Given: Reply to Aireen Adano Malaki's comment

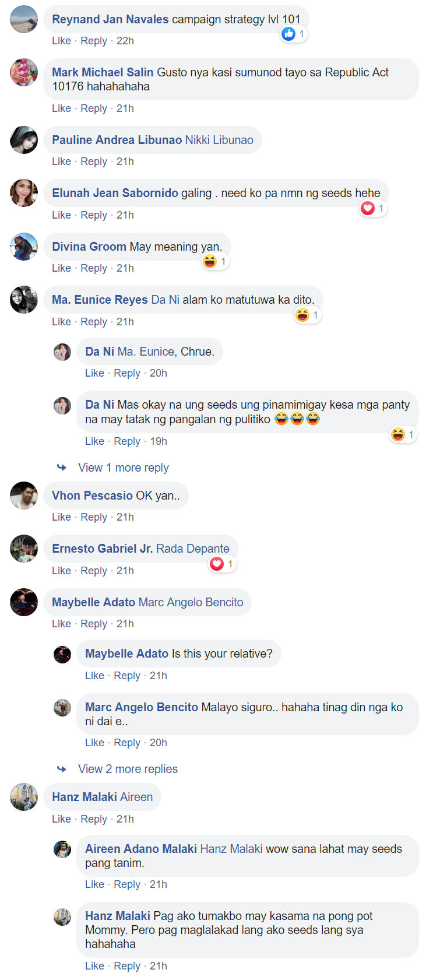Looking at the screenshot, I should 127,884.
